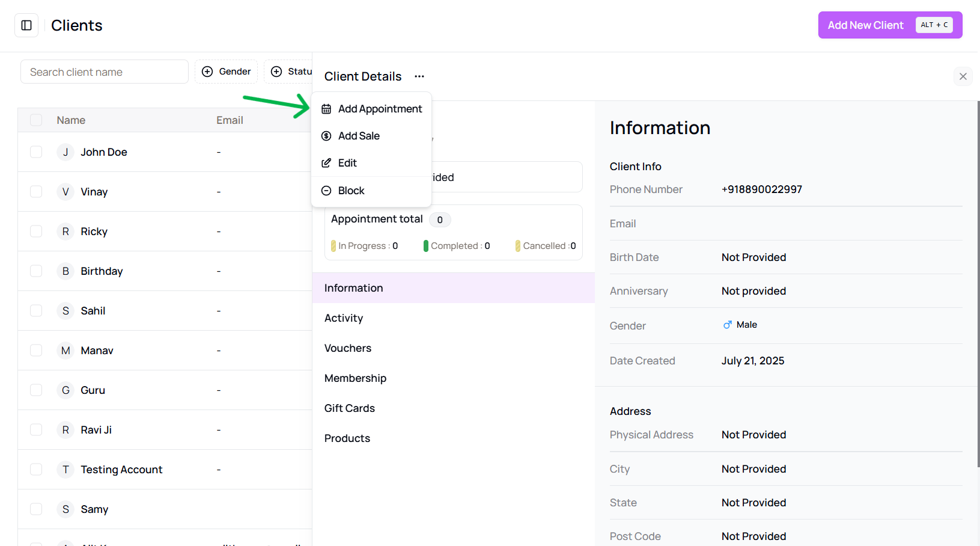Select the Membership tab
The image size is (980, 546).
[x=454, y=378]
